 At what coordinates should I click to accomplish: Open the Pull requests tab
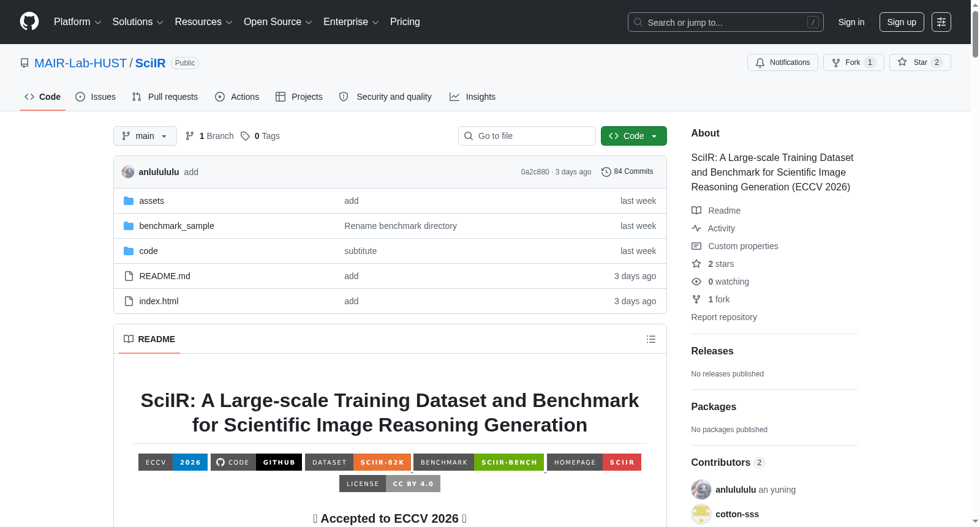(165, 97)
